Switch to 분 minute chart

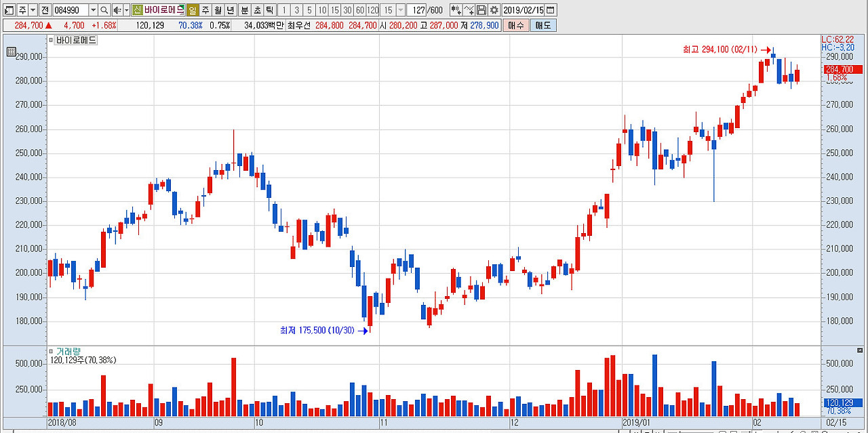click(x=244, y=10)
